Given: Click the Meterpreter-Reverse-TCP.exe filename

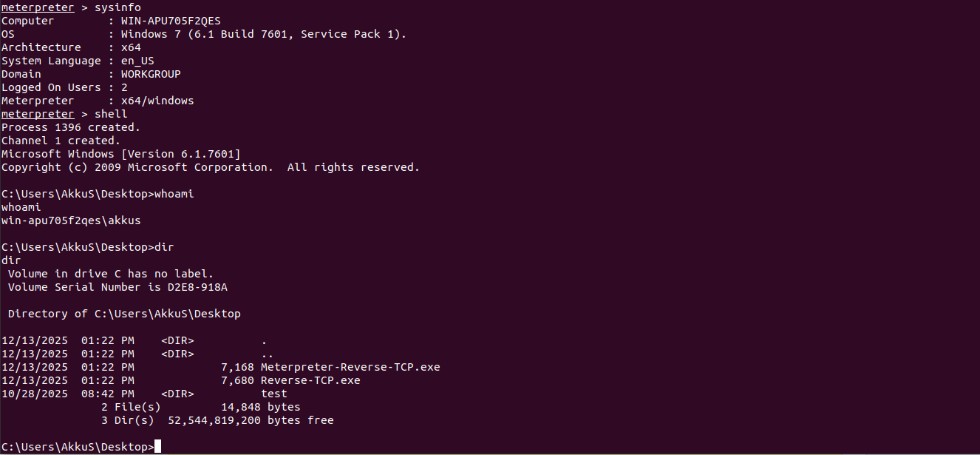Looking at the screenshot, I should 350,367.
